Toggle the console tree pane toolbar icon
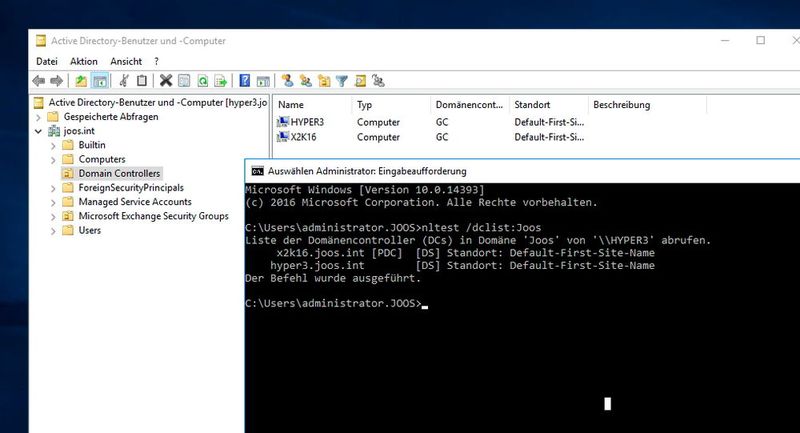Image resolution: width=800 pixels, height=433 pixels. [100, 81]
